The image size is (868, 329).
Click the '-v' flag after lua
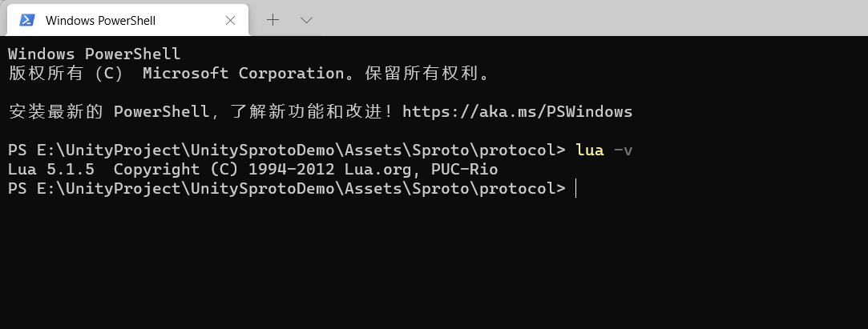(x=623, y=150)
